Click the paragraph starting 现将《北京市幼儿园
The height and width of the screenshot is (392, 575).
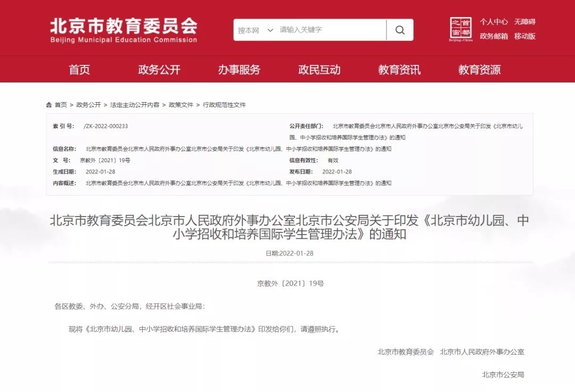pos(205,329)
